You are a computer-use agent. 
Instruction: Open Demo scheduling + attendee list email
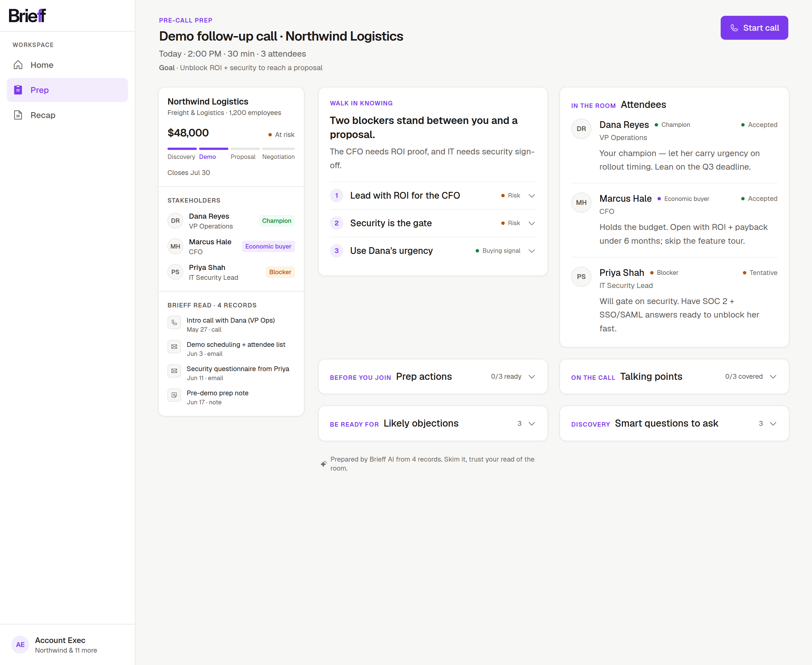(231, 349)
